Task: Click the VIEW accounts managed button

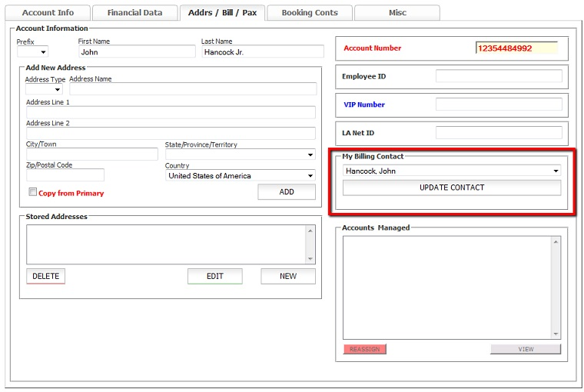Action: (x=526, y=349)
